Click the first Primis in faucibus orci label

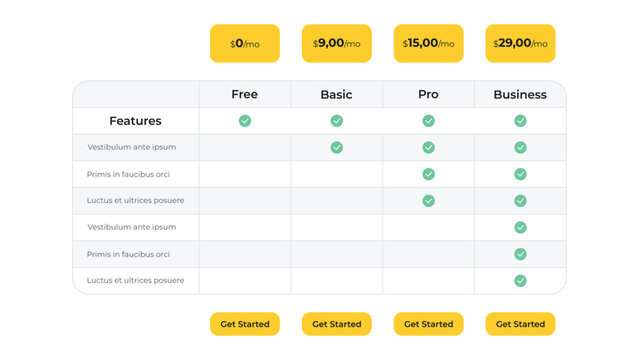(128, 174)
